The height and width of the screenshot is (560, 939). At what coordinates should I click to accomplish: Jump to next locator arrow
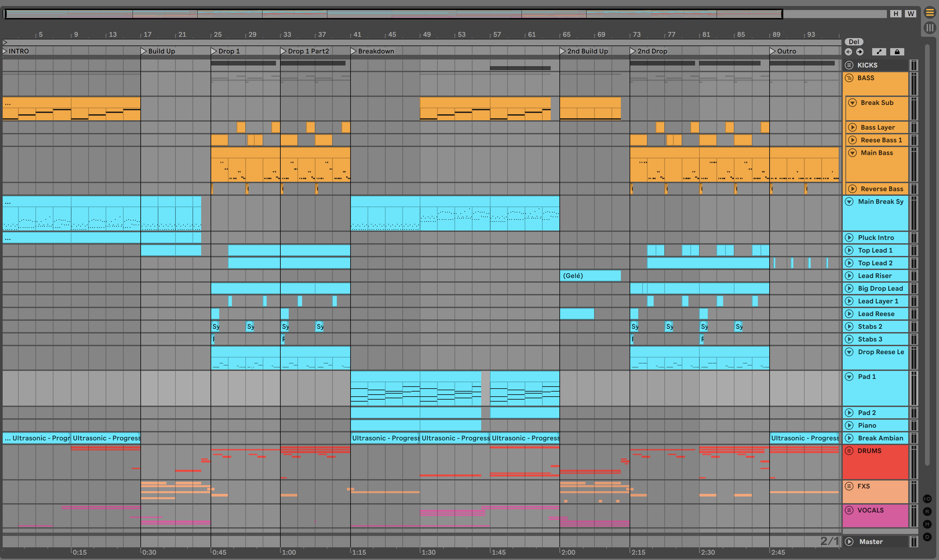pos(860,52)
